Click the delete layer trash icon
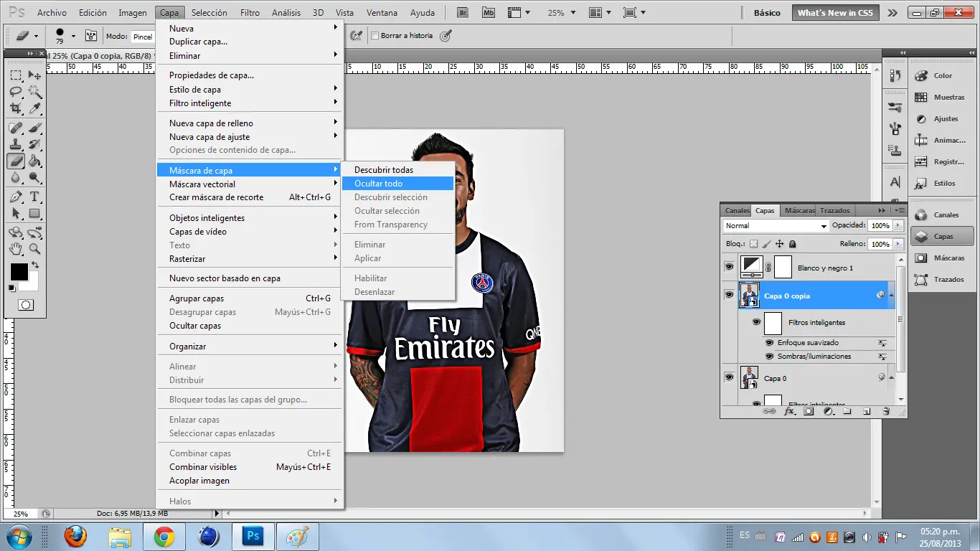The image size is (980, 551). coord(886,411)
